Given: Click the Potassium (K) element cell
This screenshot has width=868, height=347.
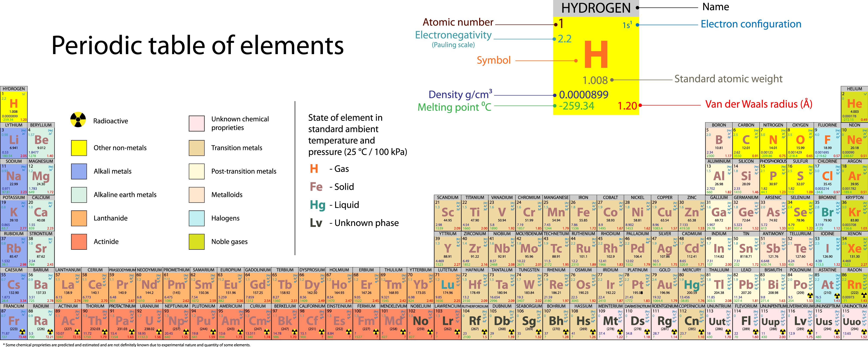Looking at the screenshot, I should 13,213.
